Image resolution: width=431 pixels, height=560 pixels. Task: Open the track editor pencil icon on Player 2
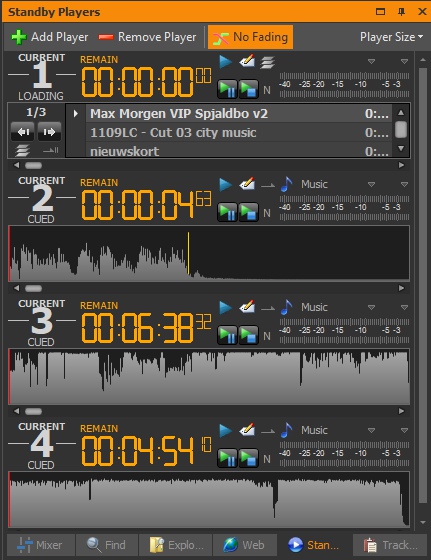pos(247,184)
